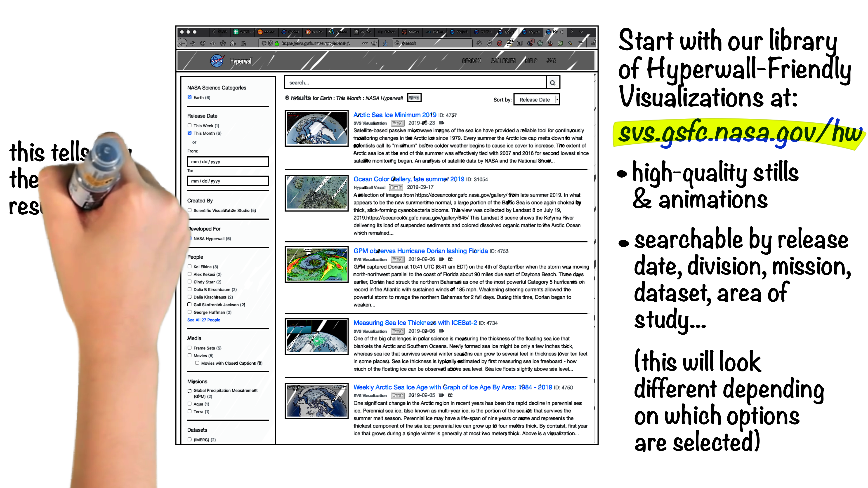The width and height of the screenshot is (868, 488).
Task: Close the active browser tab with the X
Action: click(x=561, y=32)
